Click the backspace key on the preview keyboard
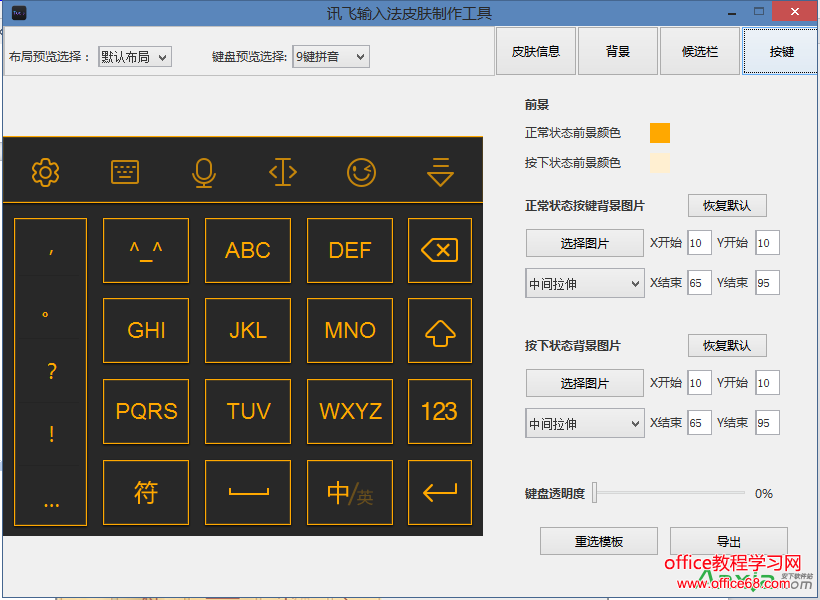 click(x=439, y=250)
